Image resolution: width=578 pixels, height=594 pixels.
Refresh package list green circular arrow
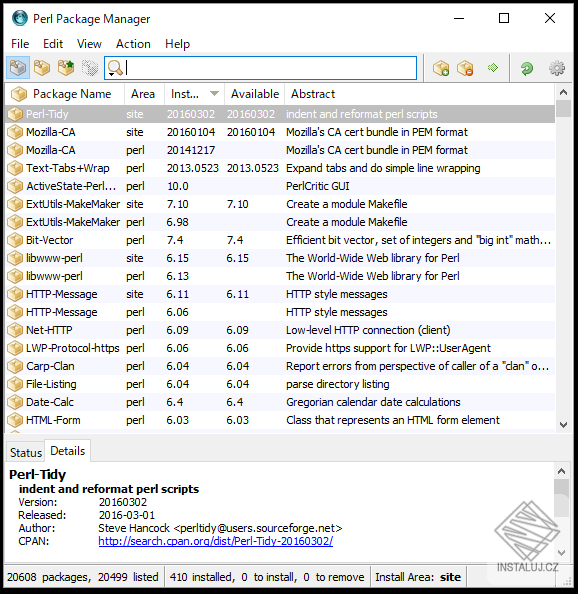tap(527, 68)
